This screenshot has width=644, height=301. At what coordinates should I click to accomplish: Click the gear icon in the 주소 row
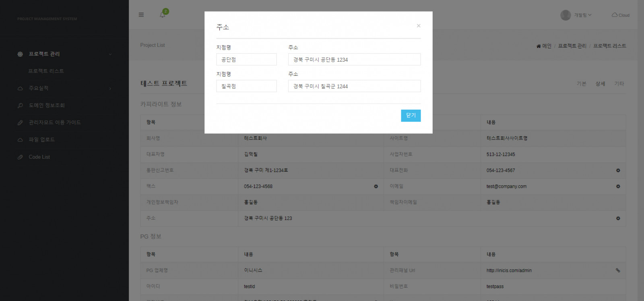(618, 218)
